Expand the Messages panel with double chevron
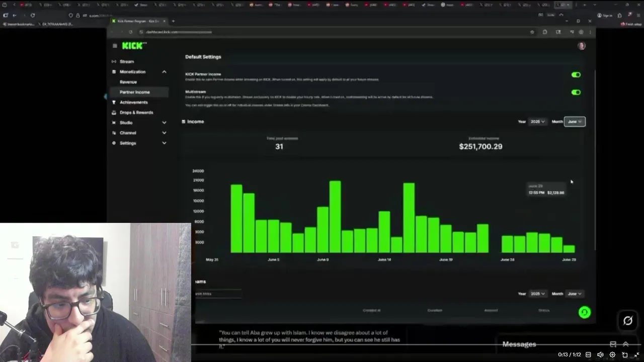The image size is (644, 362). pyautogui.click(x=625, y=344)
